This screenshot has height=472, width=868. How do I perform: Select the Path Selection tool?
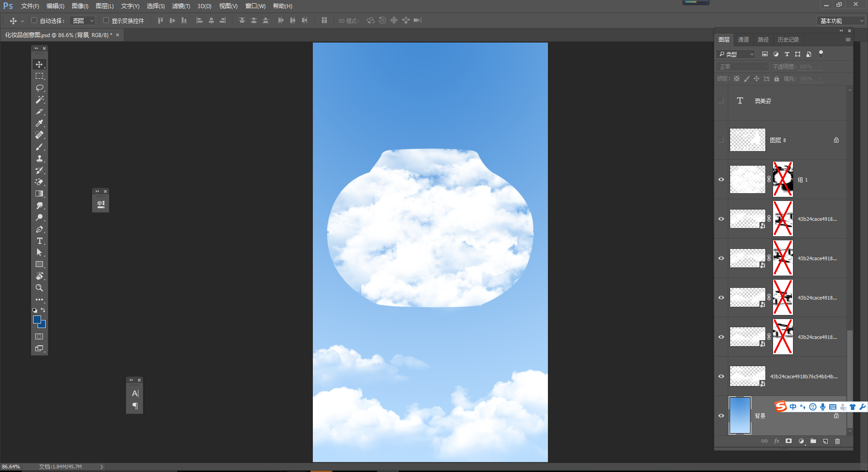pyautogui.click(x=39, y=253)
